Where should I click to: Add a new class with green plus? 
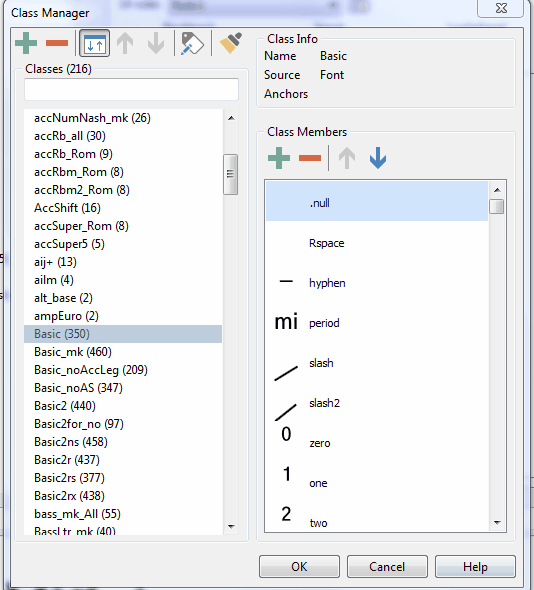click(x=26, y=43)
